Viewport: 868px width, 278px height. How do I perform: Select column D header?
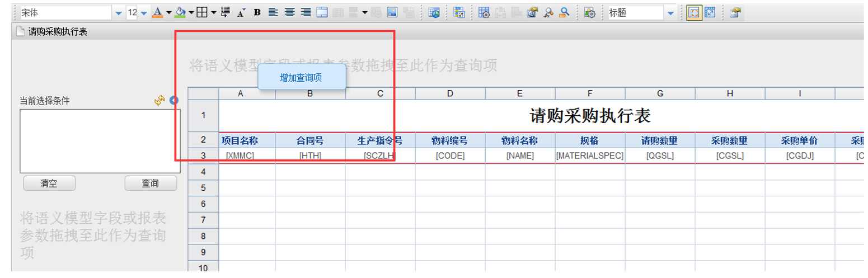click(x=450, y=93)
